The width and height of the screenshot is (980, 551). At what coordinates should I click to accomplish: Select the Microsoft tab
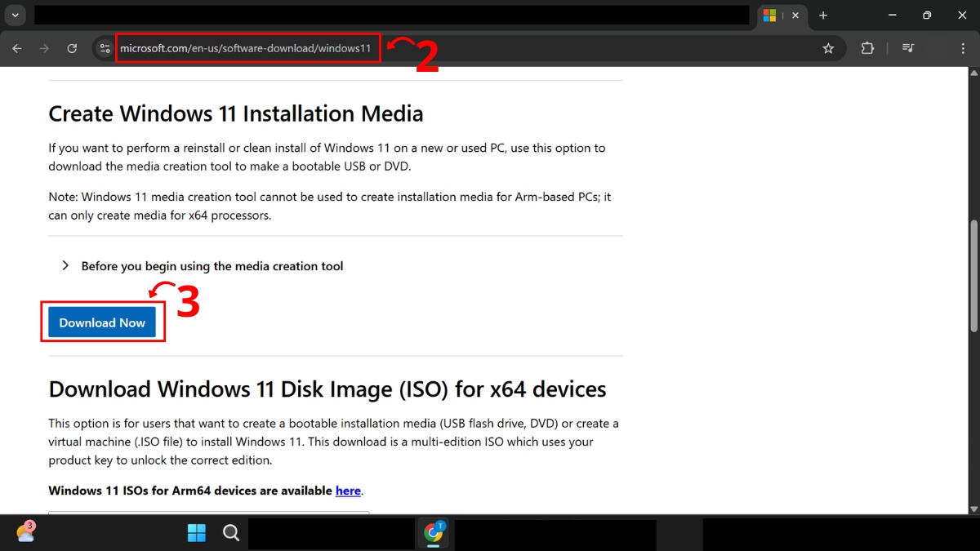pyautogui.click(x=770, y=16)
